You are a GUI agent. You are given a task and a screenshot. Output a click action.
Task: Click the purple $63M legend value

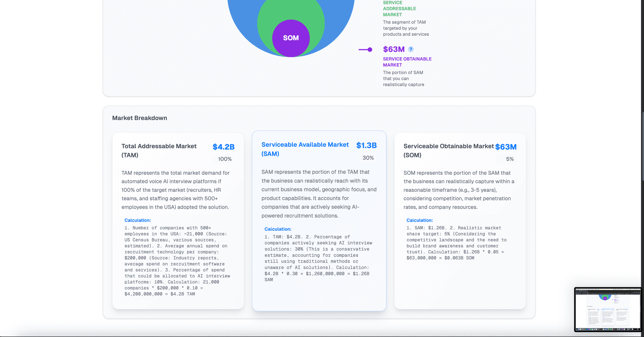click(394, 49)
